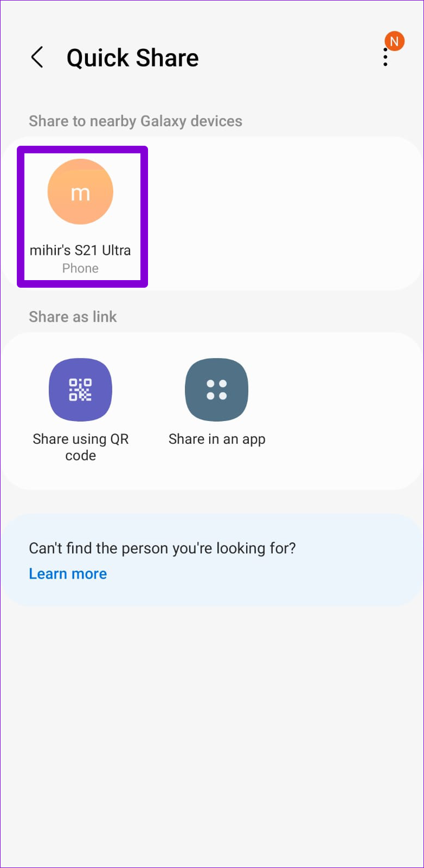This screenshot has height=868, width=424.
Task: Go back using the left arrow
Action: pos(37,57)
